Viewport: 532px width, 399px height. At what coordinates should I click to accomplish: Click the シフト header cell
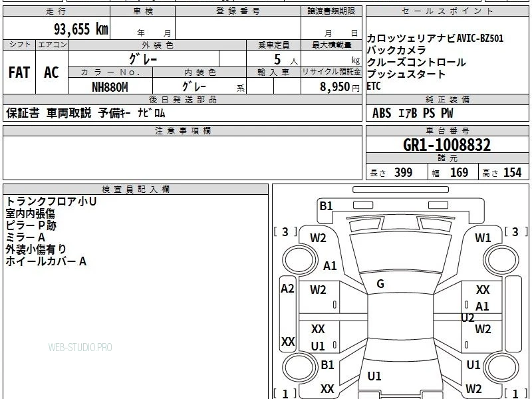19,45
